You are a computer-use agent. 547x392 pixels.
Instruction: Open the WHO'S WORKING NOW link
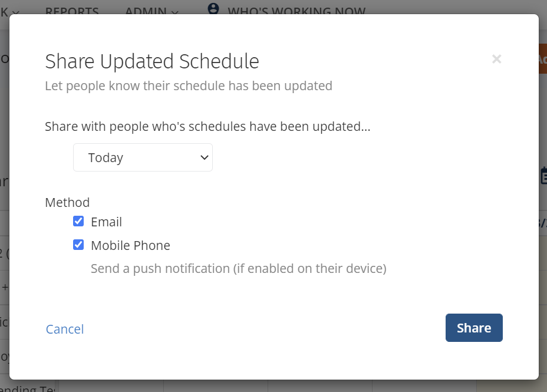[296, 11]
